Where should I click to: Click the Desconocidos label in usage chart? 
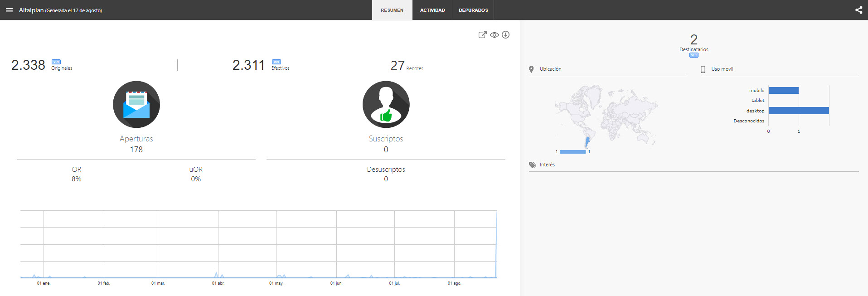coord(749,121)
